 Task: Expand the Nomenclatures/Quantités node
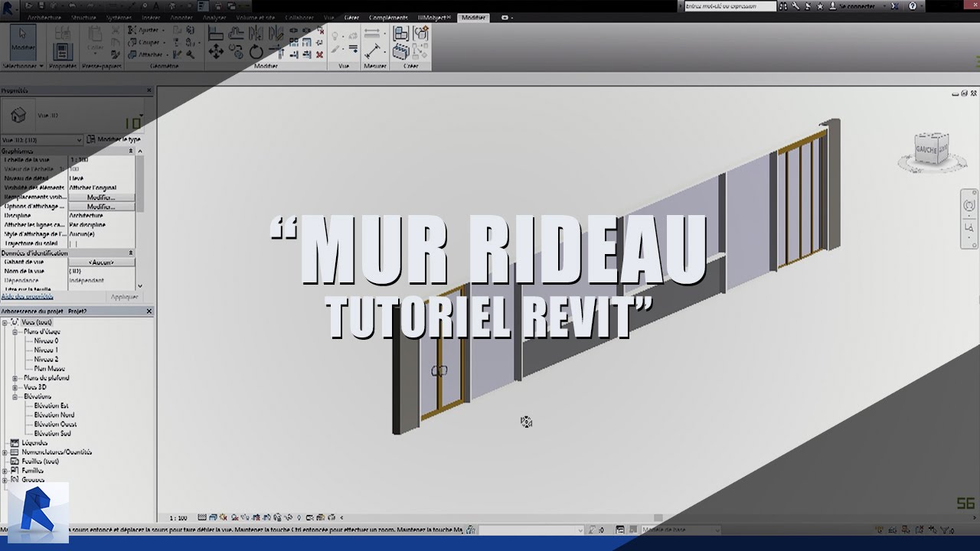(x=5, y=452)
